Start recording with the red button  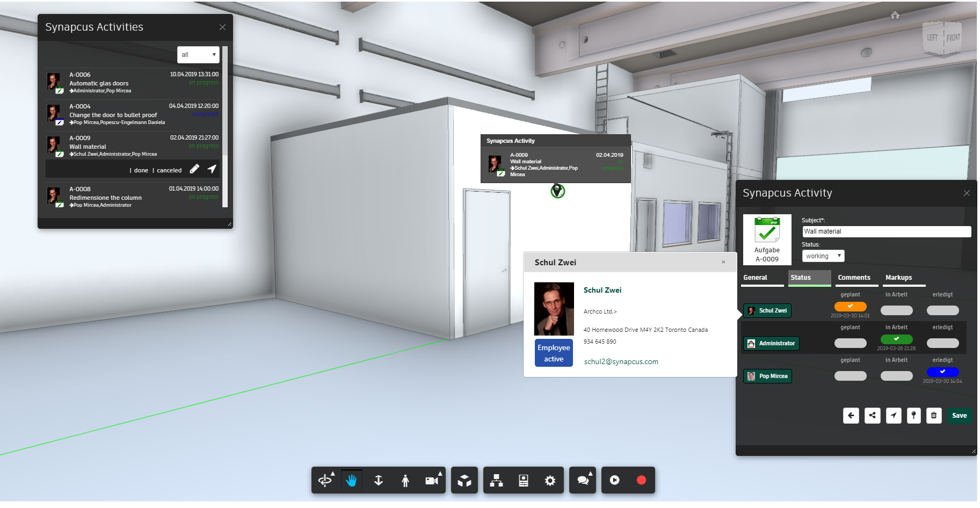[x=642, y=480]
